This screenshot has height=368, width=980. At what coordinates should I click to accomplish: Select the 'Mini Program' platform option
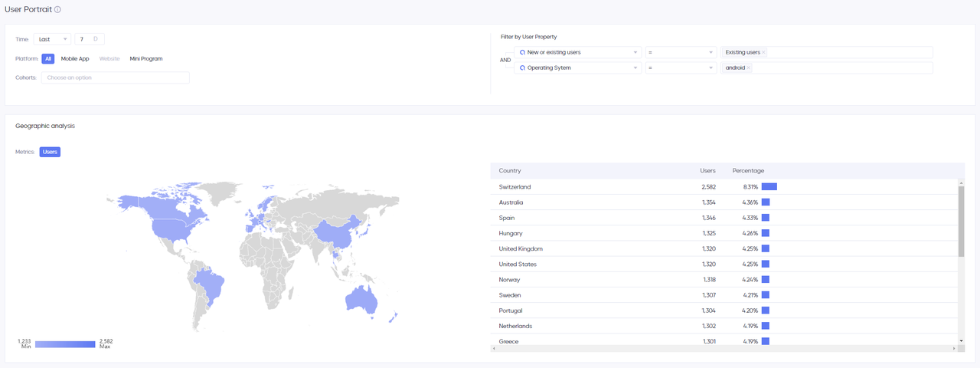click(146, 58)
